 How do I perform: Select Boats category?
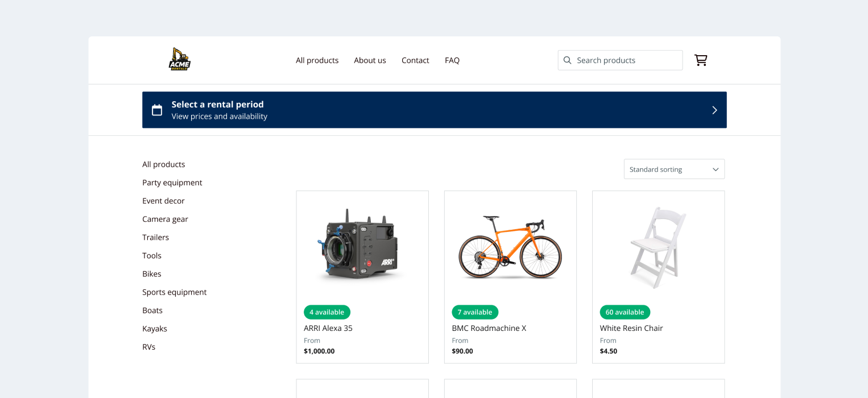(x=152, y=310)
